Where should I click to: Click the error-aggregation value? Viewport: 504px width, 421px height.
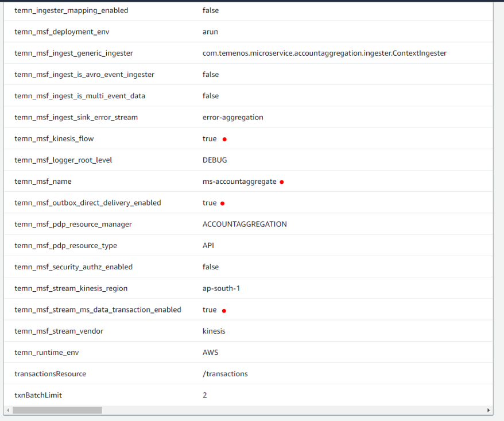(232, 117)
